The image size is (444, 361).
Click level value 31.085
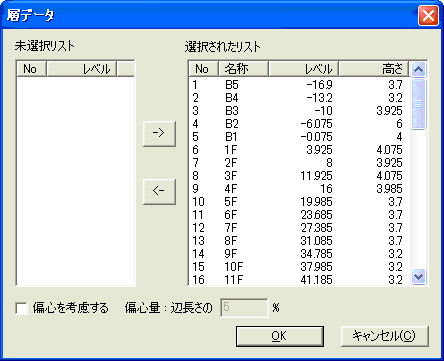316,241
